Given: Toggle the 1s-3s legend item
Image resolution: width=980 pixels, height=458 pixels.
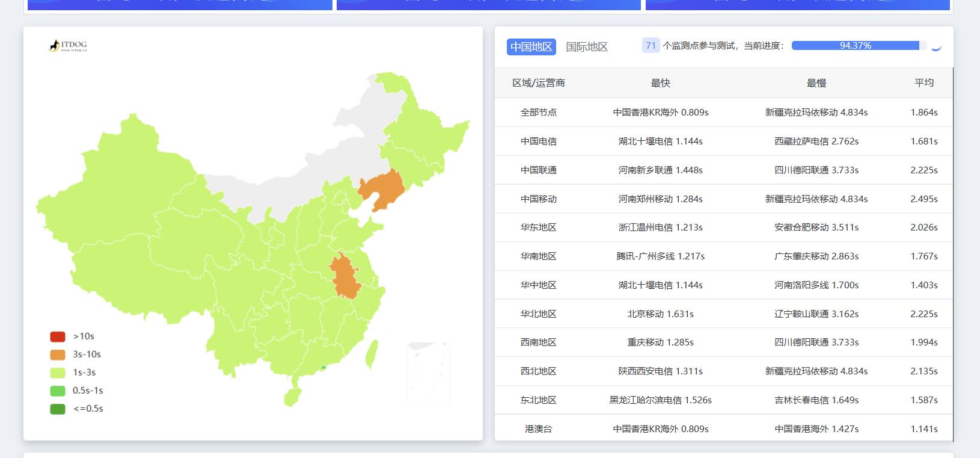Looking at the screenshot, I should (73, 373).
